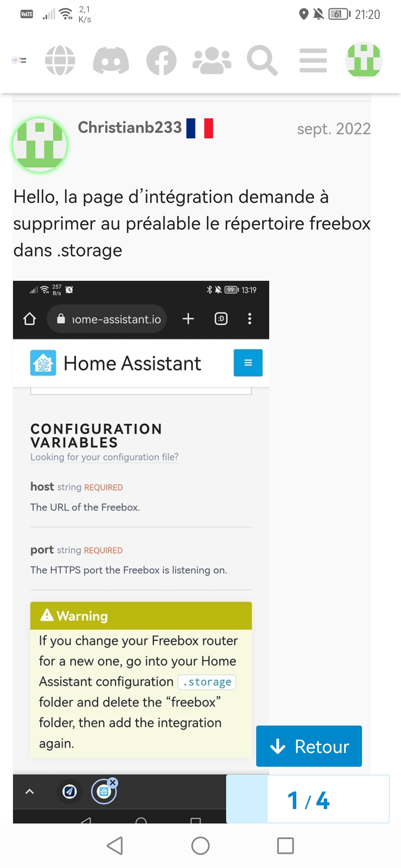
Task: Click the Retour button
Action: tap(309, 746)
